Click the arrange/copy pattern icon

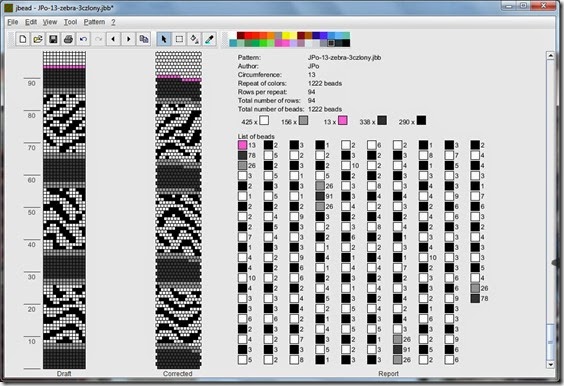coord(144,39)
